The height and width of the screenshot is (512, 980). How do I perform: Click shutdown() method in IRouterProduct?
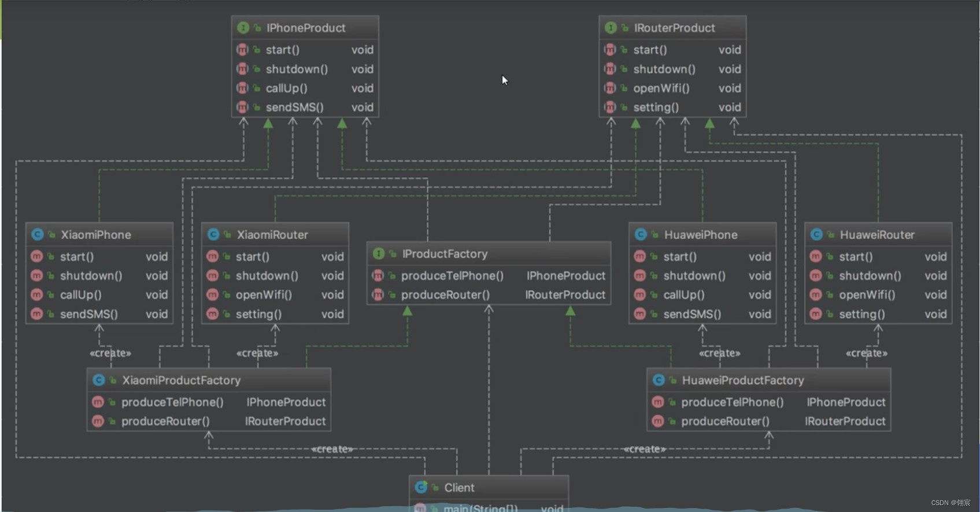(x=664, y=69)
